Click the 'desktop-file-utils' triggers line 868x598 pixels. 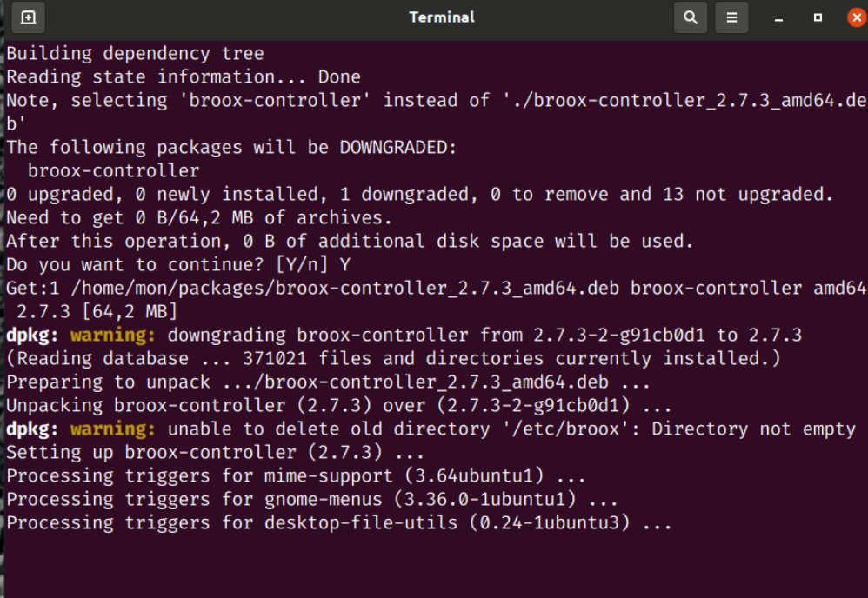339,522
